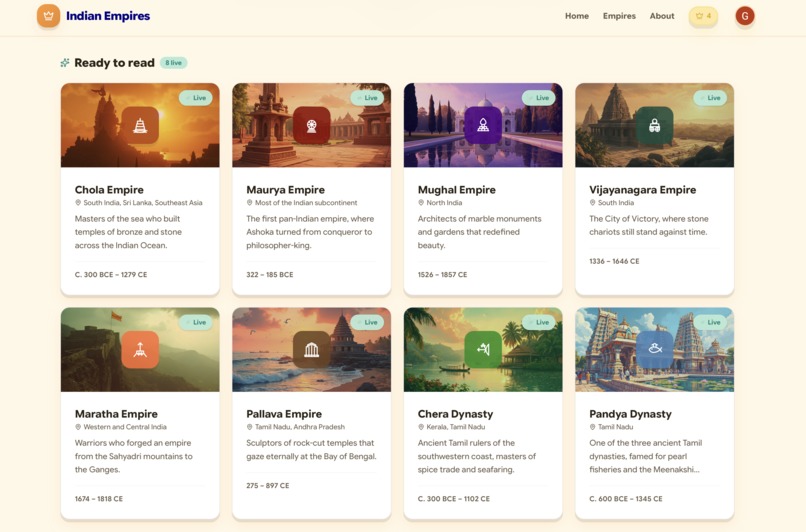Click the sparkle icon beside Ready to read
The height and width of the screenshot is (532, 806).
[x=65, y=63]
